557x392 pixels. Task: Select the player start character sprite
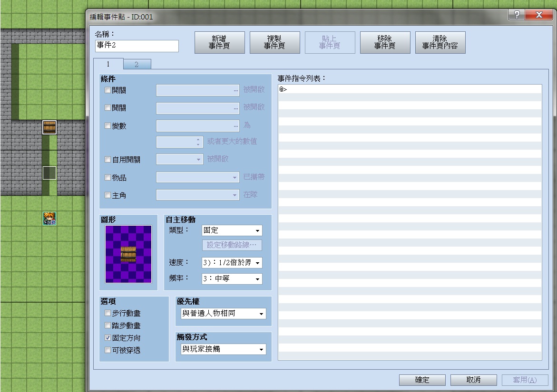(49, 218)
